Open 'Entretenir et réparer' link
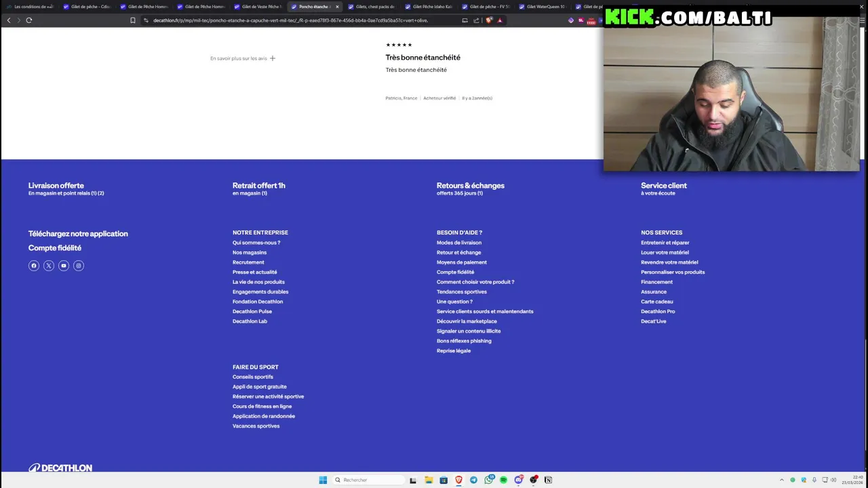 (665, 243)
